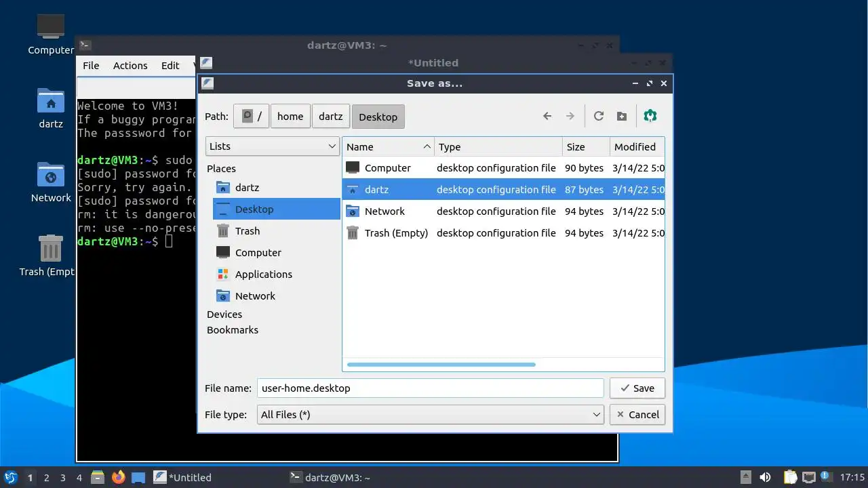This screenshot has height=488, width=868.
Task: Click Computer desktop icon
Action: click(51, 34)
